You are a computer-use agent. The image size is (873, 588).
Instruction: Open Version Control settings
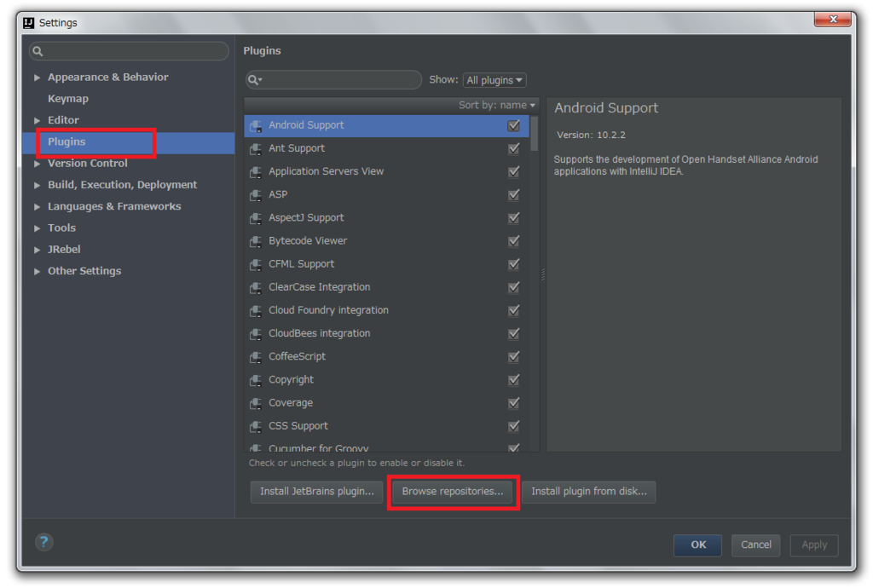pos(88,164)
